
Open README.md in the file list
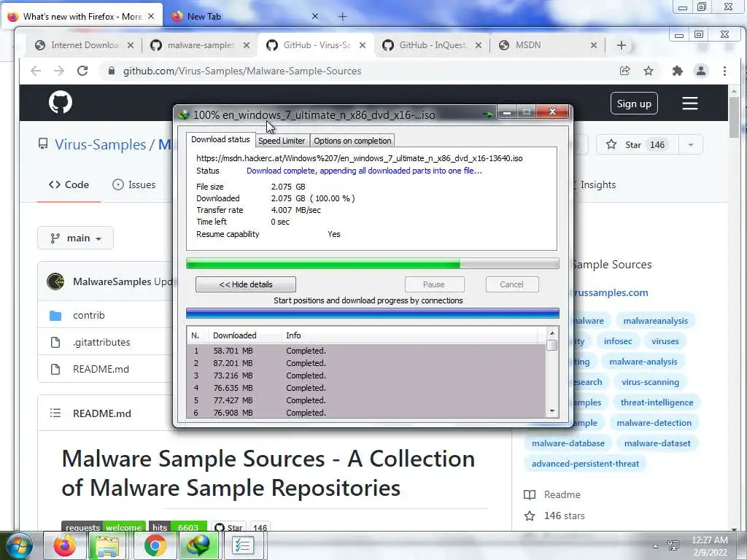click(101, 369)
